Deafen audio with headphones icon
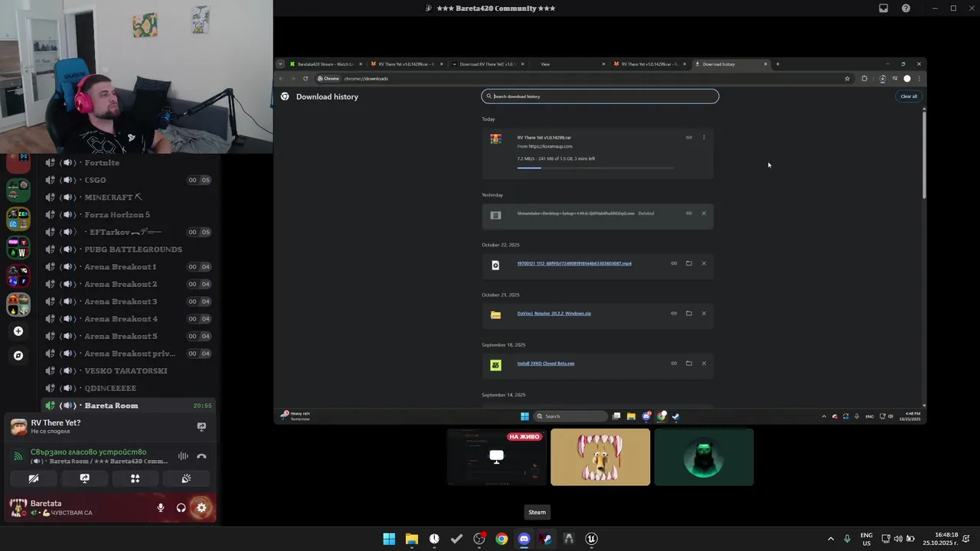The height and width of the screenshot is (551, 980). [x=181, y=507]
